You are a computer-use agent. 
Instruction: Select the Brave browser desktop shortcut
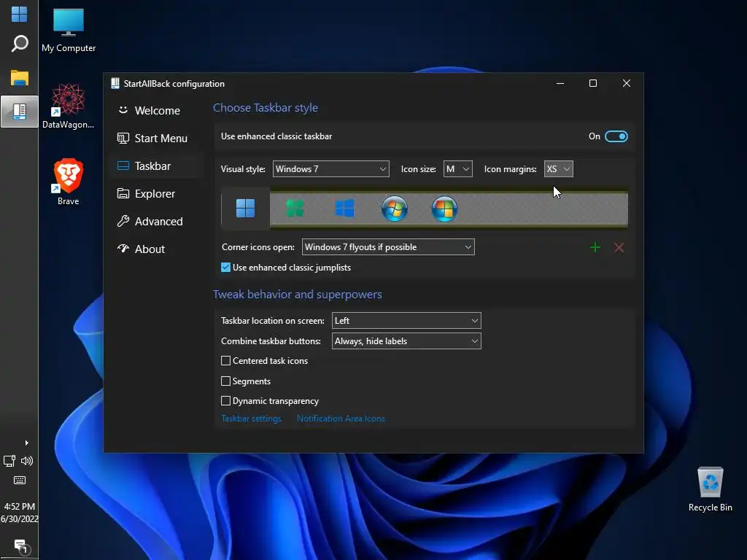(x=68, y=182)
